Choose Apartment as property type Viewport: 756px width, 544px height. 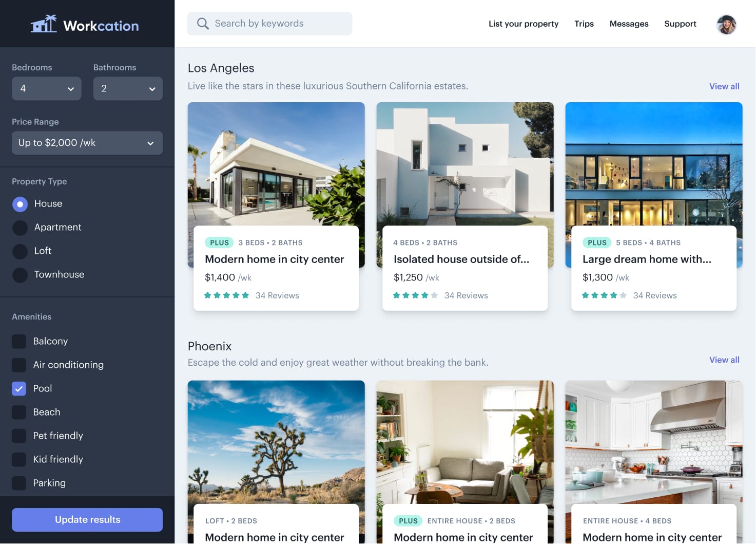point(20,228)
